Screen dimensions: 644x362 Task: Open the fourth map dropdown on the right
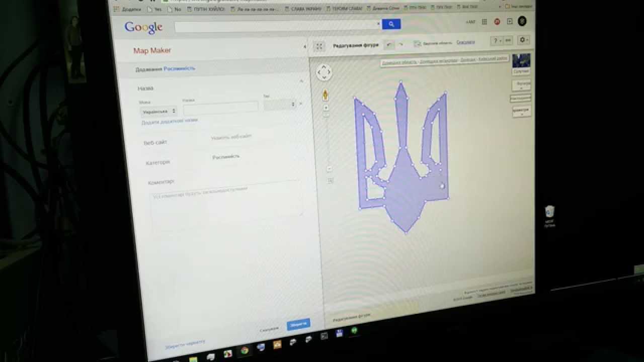click(521, 111)
